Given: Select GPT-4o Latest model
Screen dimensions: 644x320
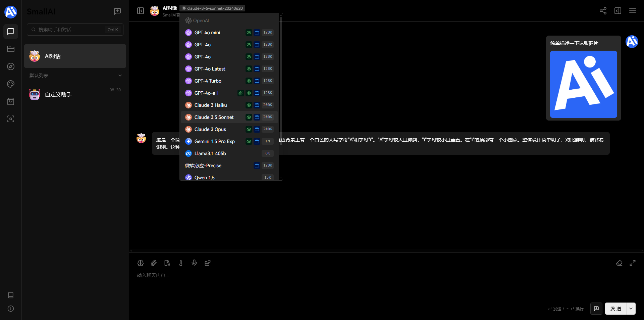Looking at the screenshot, I should [229, 69].
